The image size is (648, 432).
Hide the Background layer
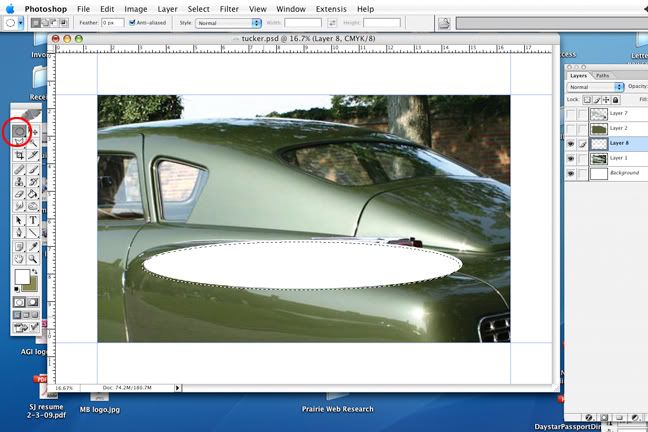pyautogui.click(x=571, y=173)
